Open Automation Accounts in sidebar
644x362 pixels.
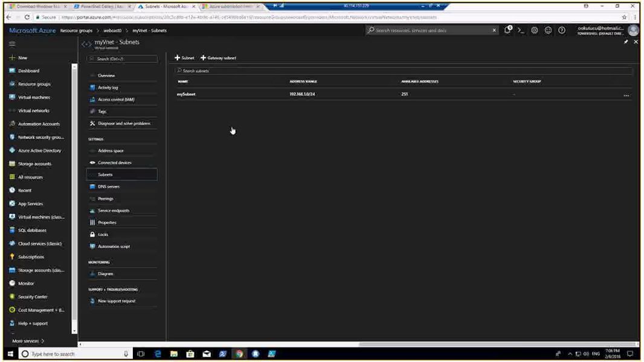click(39, 124)
